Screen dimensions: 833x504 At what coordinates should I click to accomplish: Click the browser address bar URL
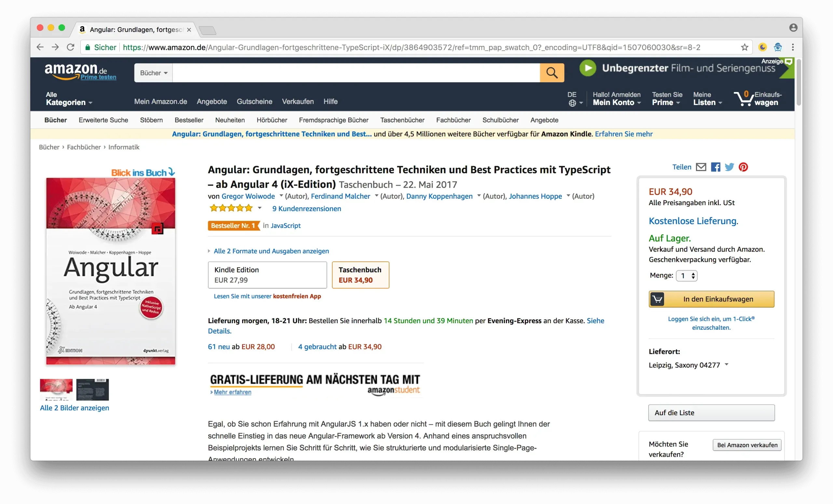click(411, 47)
